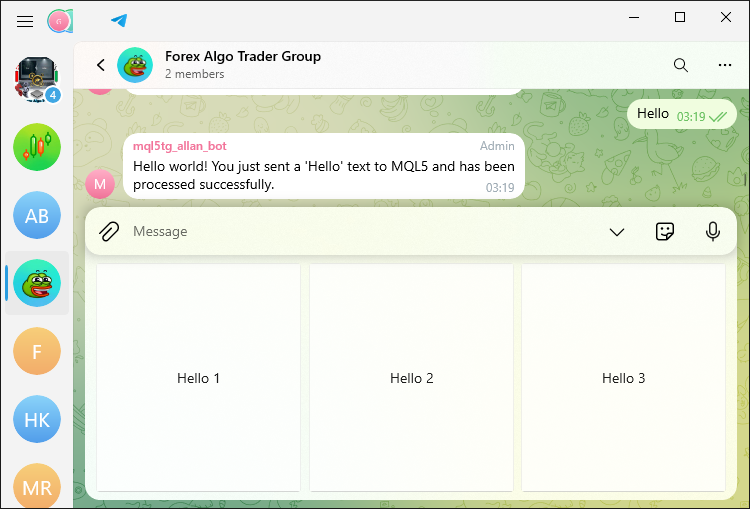Screen dimensions: 750x509
Task: Open the MR chat in sidebar
Action: 37,486
